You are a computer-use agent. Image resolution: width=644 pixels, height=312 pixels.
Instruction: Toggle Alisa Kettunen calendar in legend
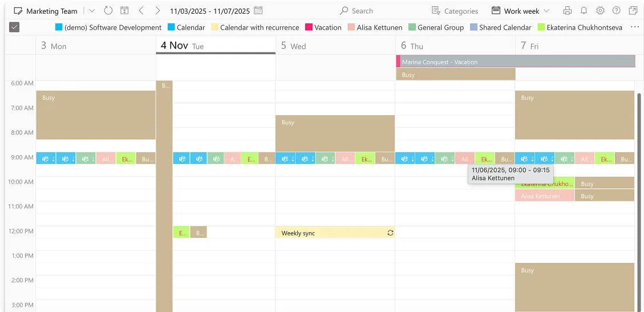[375, 27]
